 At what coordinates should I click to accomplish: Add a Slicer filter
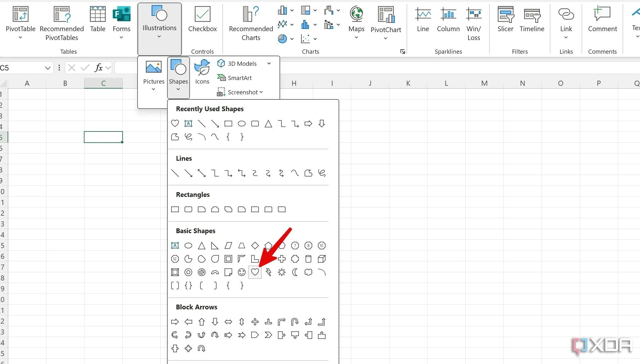pyautogui.click(x=505, y=19)
